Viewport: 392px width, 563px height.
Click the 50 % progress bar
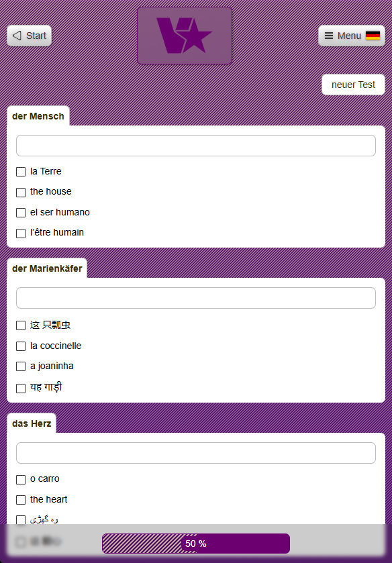[x=195, y=544]
